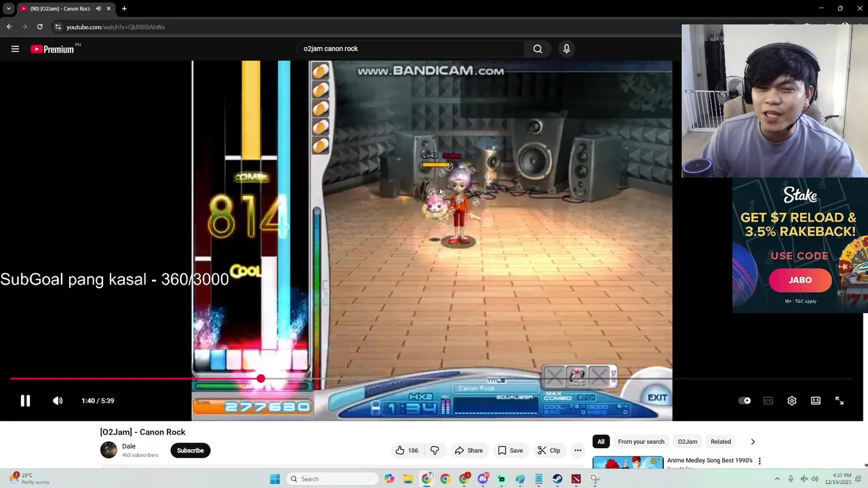This screenshot has width=868, height=488.
Task: Create a clip with the Clip button
Action: [x=549, y=451]
